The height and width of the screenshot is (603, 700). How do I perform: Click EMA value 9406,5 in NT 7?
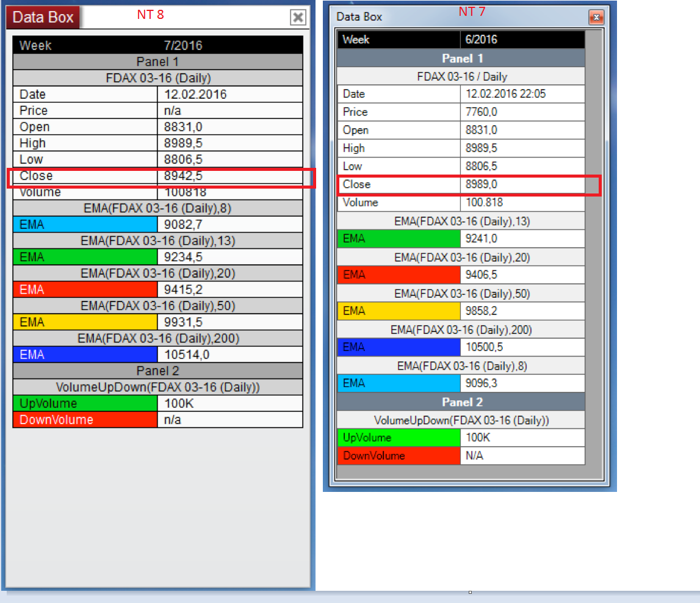pyautogui.click(x=522, y=275)
